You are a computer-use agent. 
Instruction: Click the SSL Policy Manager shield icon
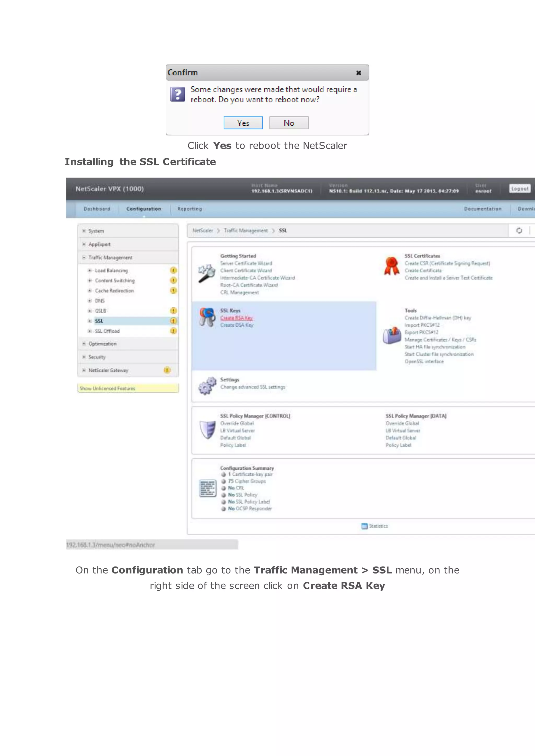207,430
